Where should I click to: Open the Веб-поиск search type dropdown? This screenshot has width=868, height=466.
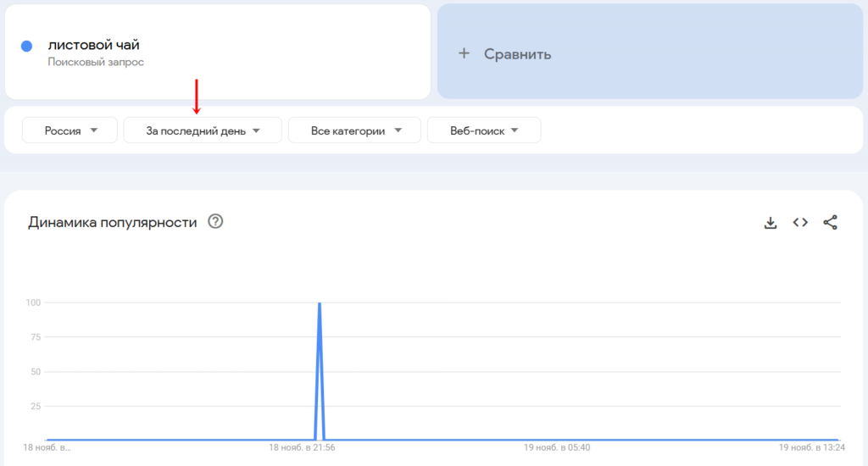coord(484,130)
